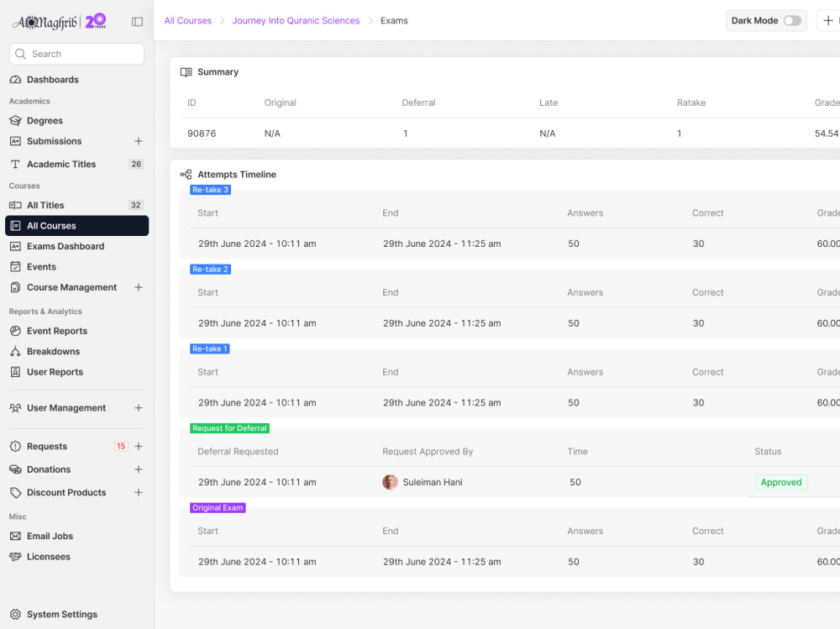Open Exams Dashboard menu item

(76, 246)
